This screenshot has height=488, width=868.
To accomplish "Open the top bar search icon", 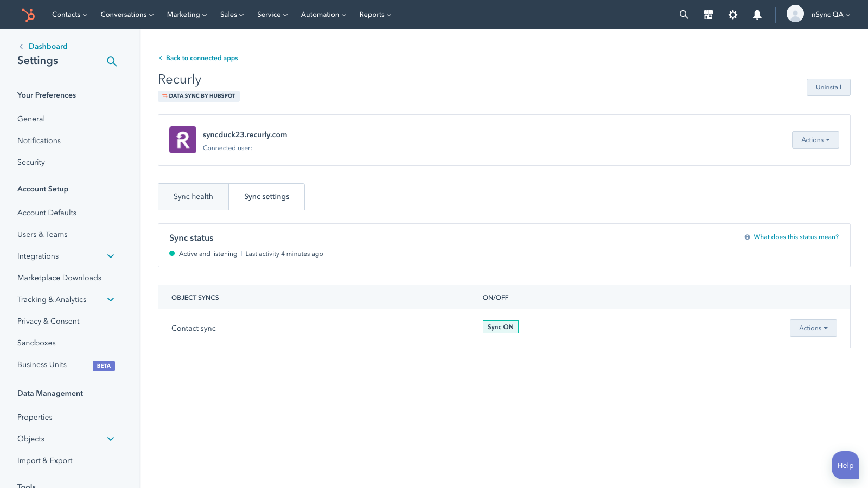I will (684, 15).
